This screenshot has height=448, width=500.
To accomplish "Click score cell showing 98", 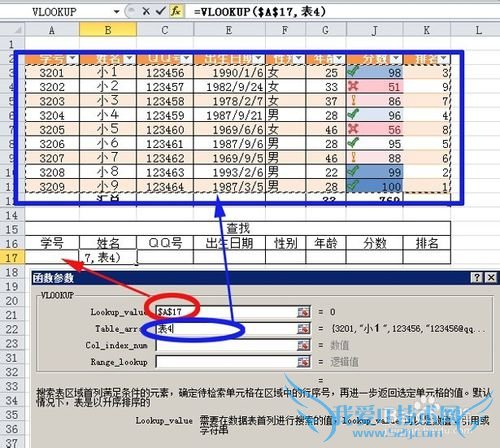I will tap(374, 73).
